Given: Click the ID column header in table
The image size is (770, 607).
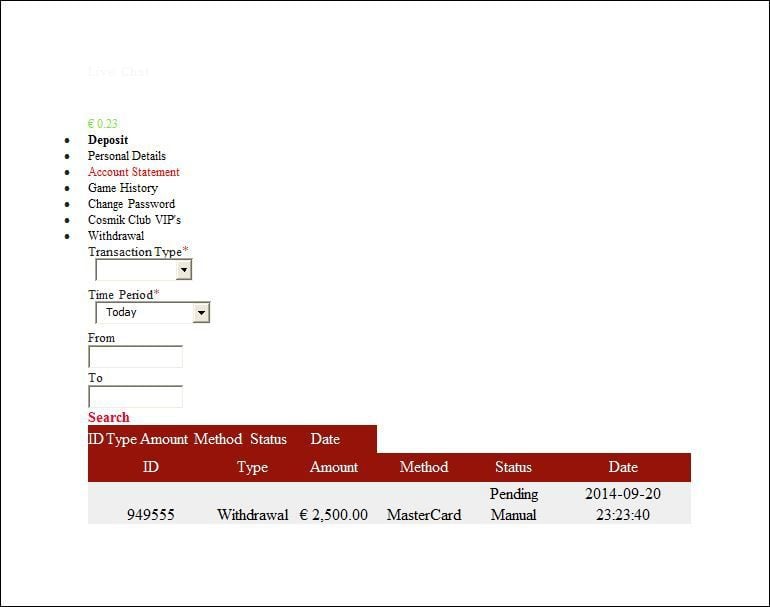Looking at the screenshot, I should click(151, 467).
